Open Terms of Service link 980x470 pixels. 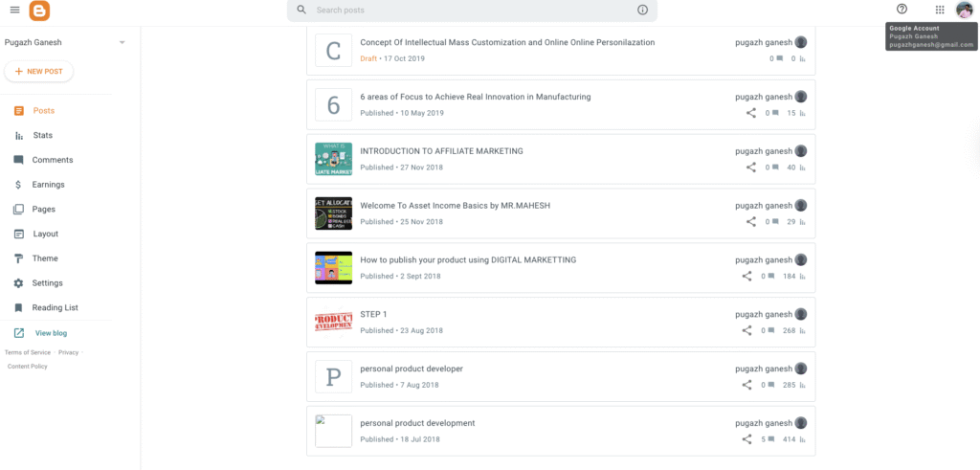coord(28,352)
